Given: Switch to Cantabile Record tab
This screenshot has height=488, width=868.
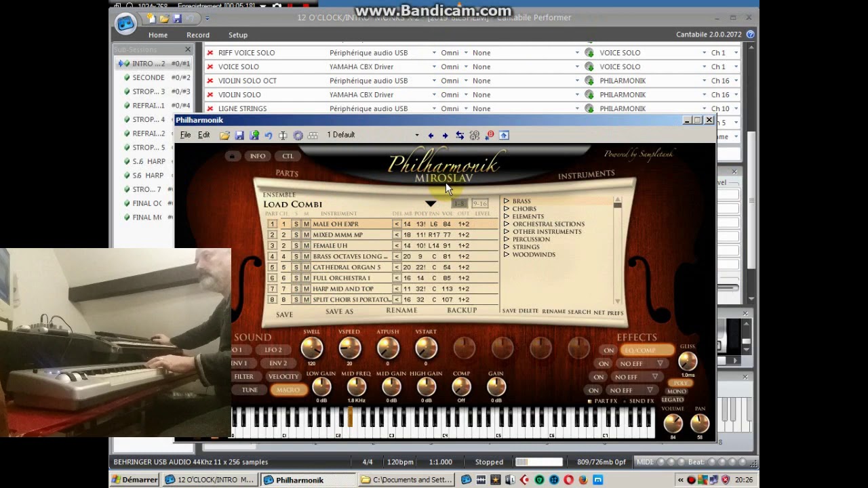Looking at the screenshot, I should point(198,35).
